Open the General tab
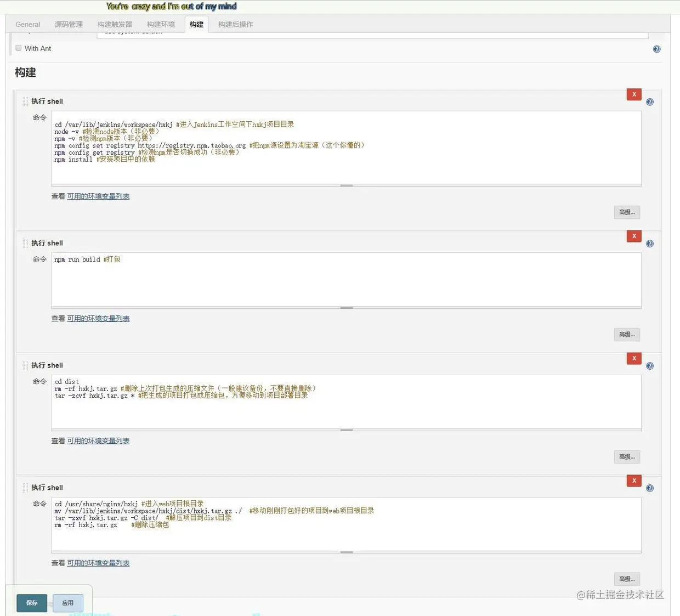Image resolution: width=680 pixels, height=616 pixels. [28, 24]
